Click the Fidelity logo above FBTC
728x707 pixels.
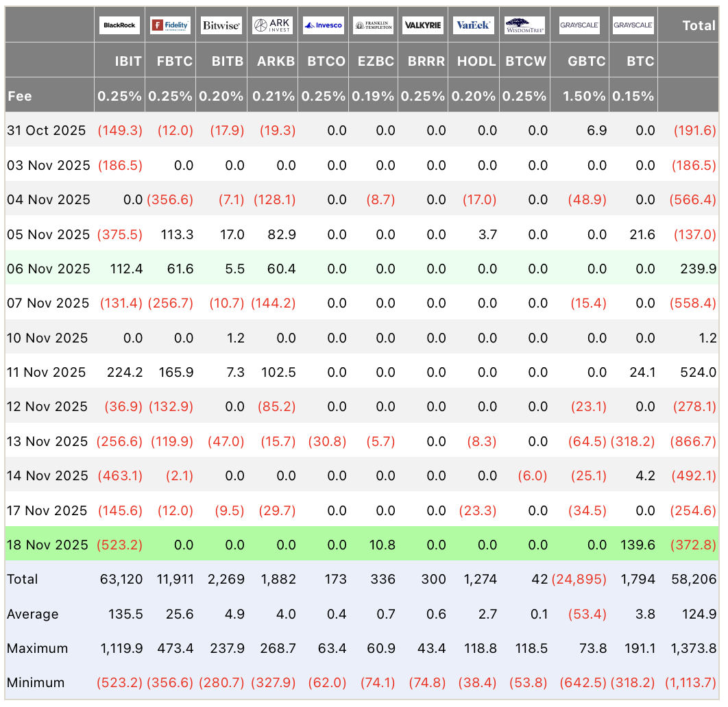pos(170,26)
